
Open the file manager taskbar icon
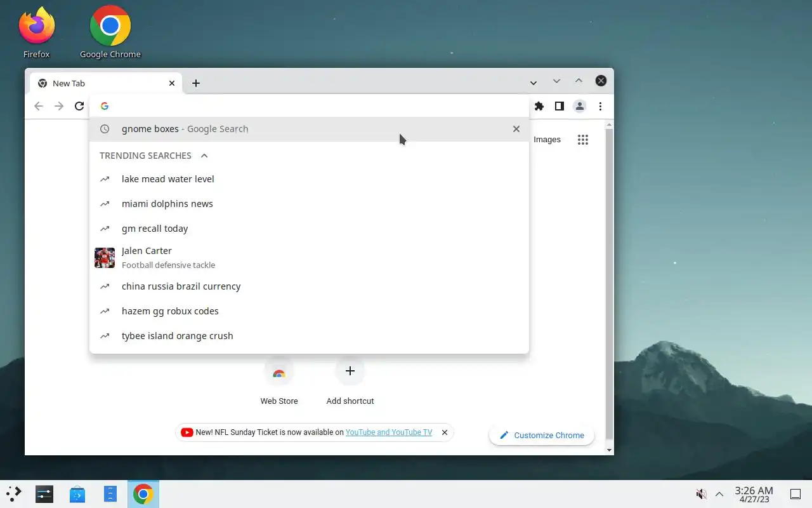[x=110, y=494]
